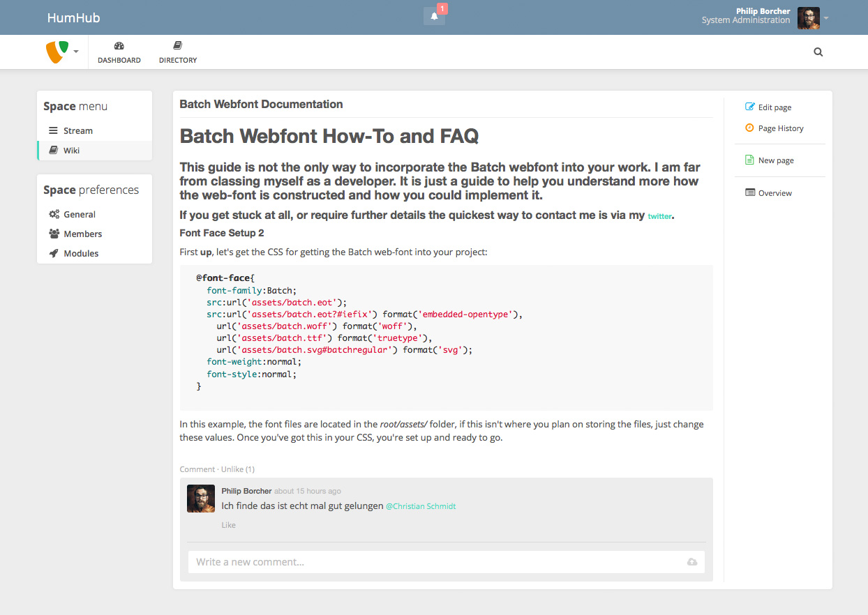
Task: Click the upload cloud icon in comment box
Action: [x=692, y=562]
